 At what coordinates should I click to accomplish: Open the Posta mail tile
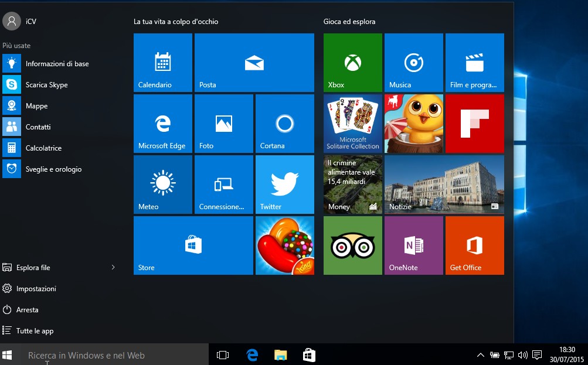254,63
